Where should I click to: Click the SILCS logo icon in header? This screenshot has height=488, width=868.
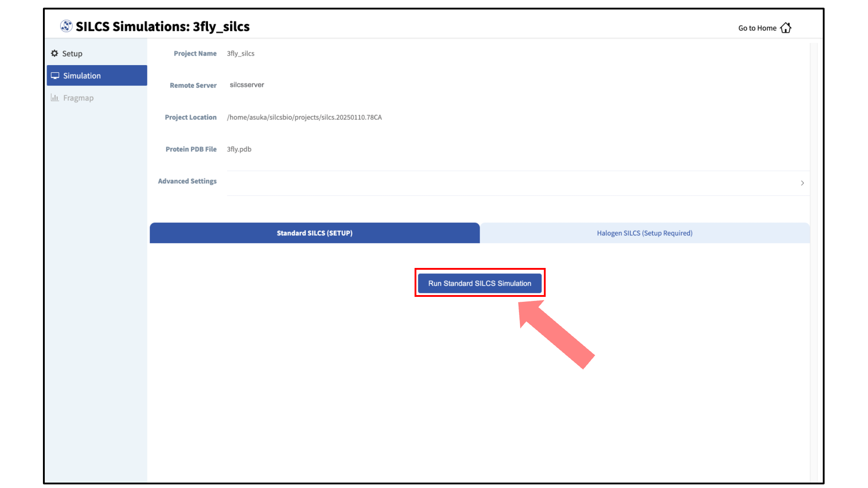point(66,26)
